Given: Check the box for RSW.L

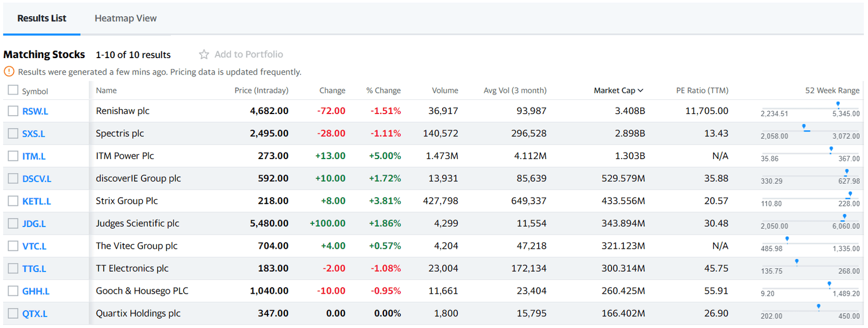Looking at the screenshot, I should (x=13, y=111).
